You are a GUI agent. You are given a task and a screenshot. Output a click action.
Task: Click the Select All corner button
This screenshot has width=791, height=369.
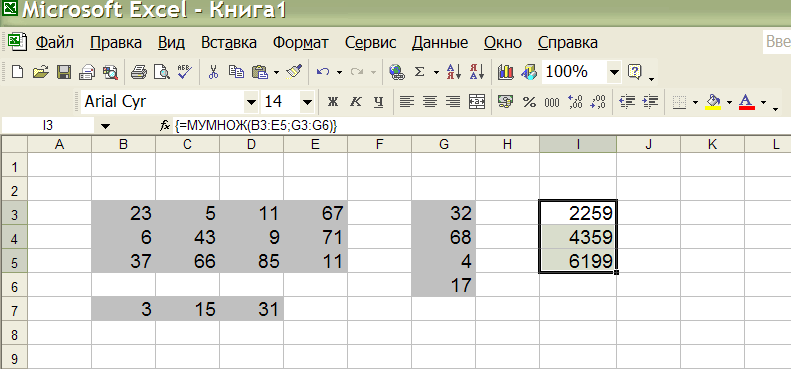[14, 144]
